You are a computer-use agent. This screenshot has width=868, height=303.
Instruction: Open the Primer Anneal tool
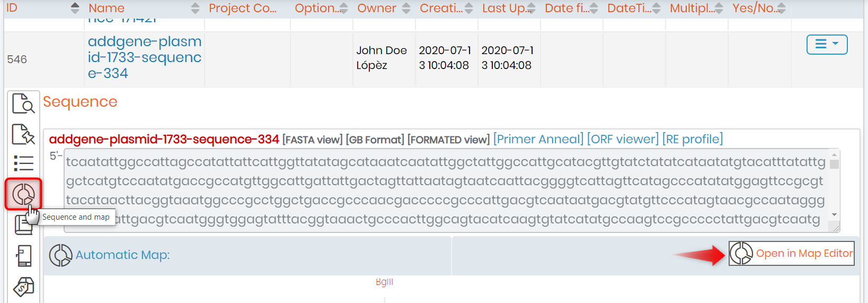pyautogui.click(x=538, y=139)
